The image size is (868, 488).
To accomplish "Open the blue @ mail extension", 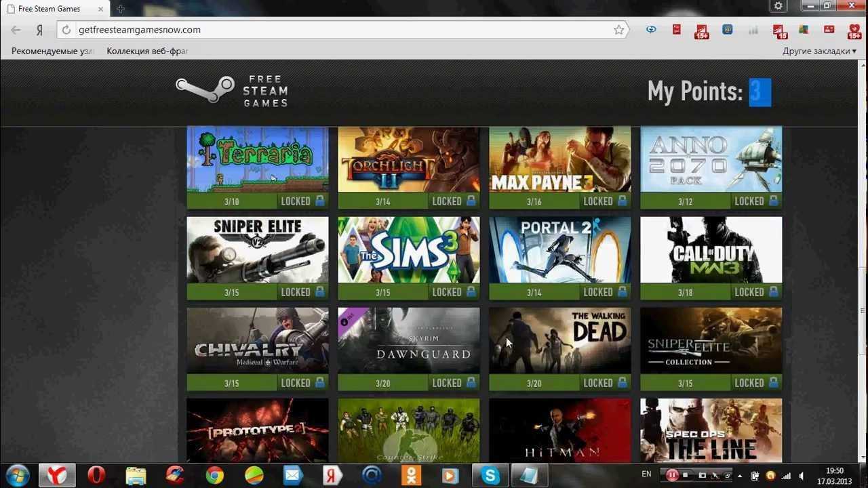I will coord(727,30).
